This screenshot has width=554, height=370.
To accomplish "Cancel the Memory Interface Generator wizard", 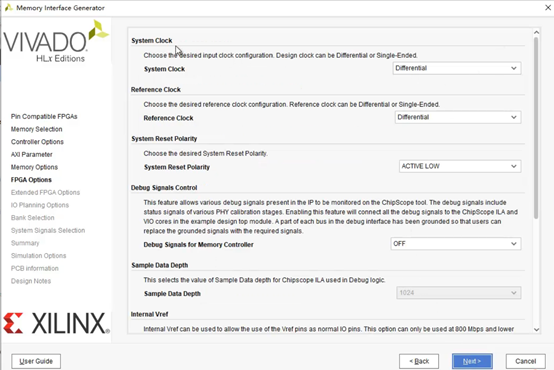I will tap(525, 361).
